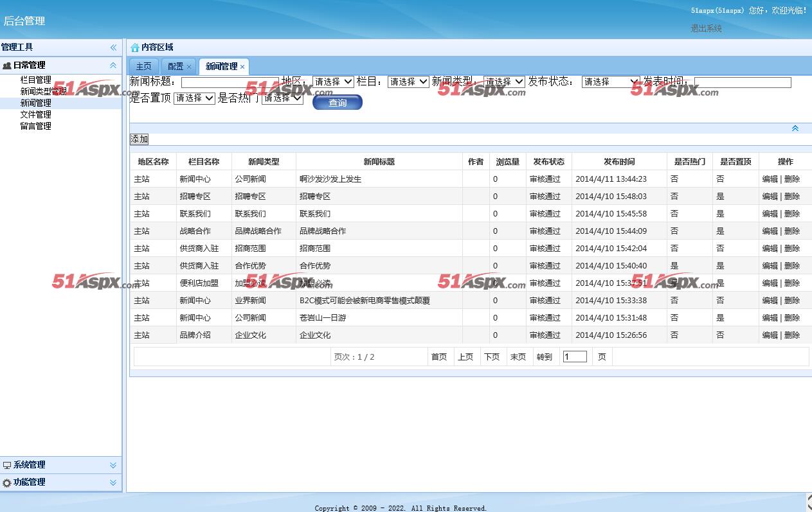Viewport: 812px width, 512px height.
Task: Open the 是否置顶 dropdown
Action: click(x=194, y=98)
